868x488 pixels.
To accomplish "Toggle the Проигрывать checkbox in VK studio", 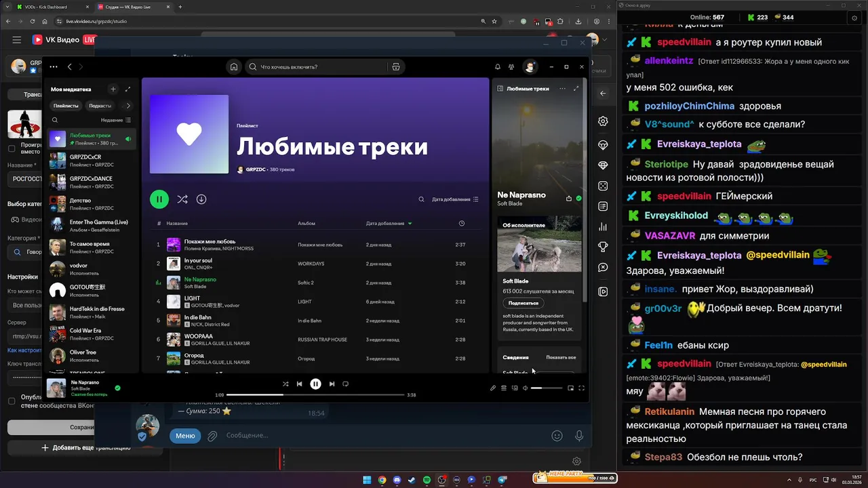I will point(12,148).
